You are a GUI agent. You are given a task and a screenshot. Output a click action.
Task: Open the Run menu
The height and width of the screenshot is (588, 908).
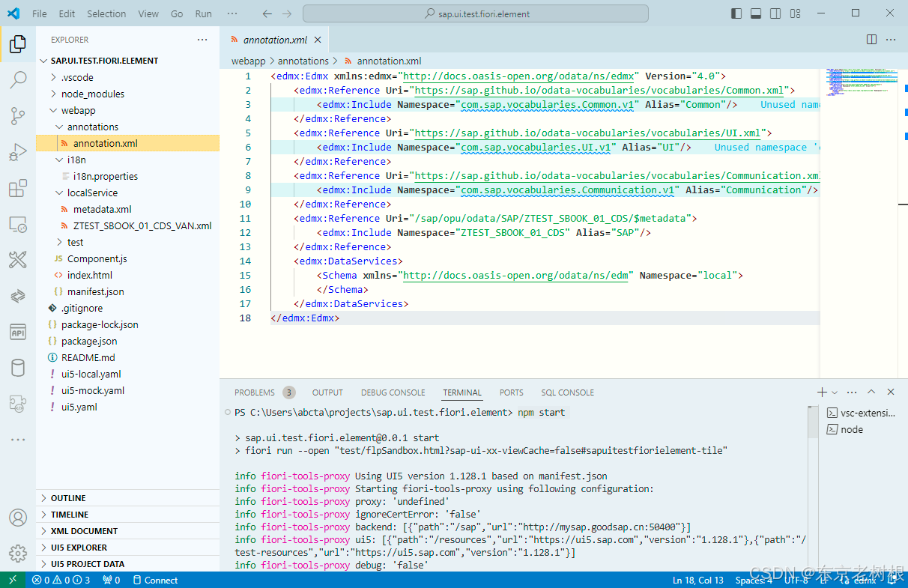coord(203,13)
